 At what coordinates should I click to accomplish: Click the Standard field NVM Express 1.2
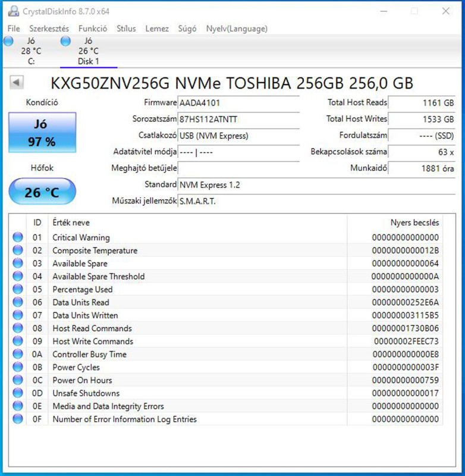point(316,185)
